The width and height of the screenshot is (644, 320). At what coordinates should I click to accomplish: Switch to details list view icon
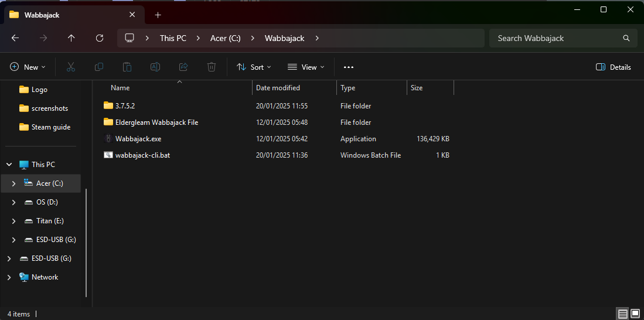tap(623, 314)
